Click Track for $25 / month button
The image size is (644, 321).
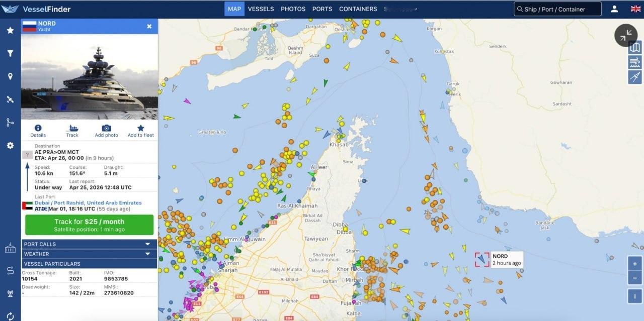pyautogui.click(x=89, y=225)
